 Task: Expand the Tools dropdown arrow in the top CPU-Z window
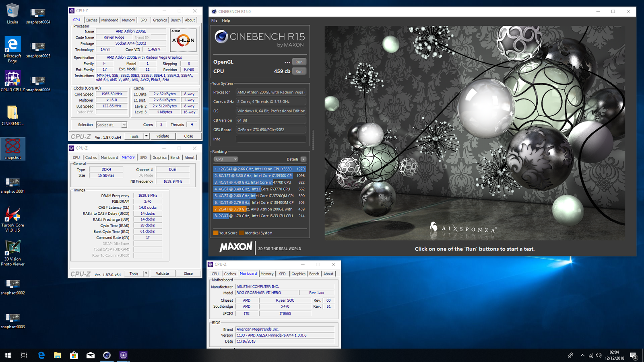[x=146, y=136]
